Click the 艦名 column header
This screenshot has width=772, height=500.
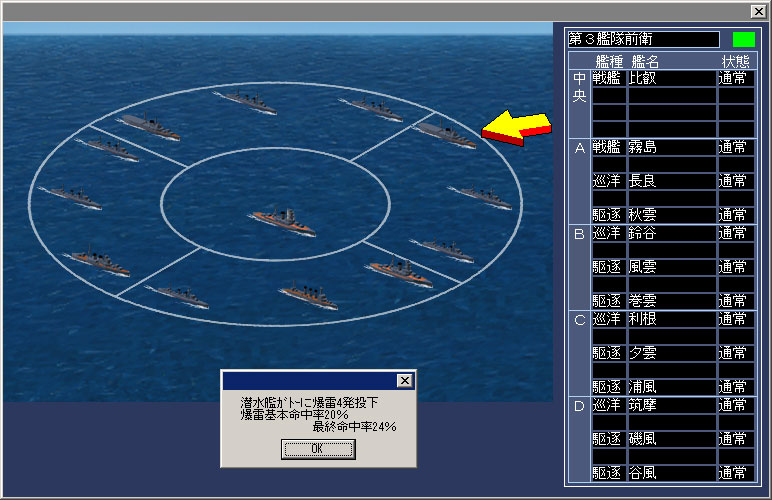(x=645, y=62)
